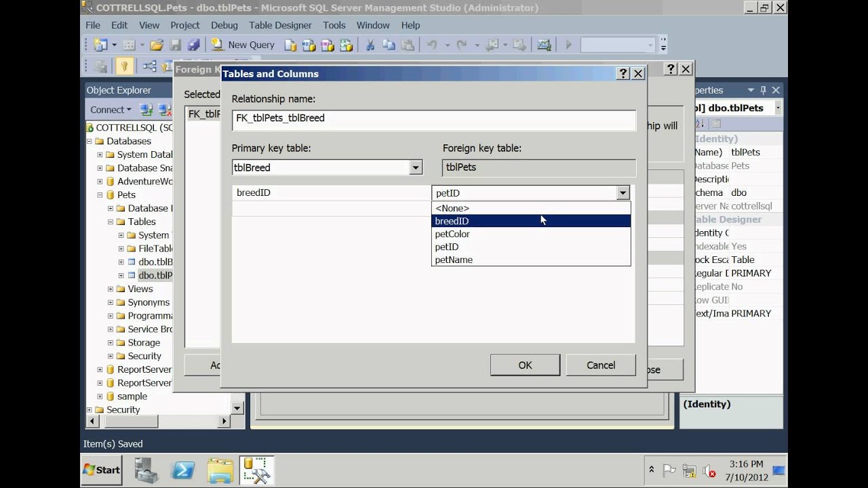The height and width of the screenshot is (488, 868).
Task: Select breedID in the dropdown list
Action: click(531, 221)
